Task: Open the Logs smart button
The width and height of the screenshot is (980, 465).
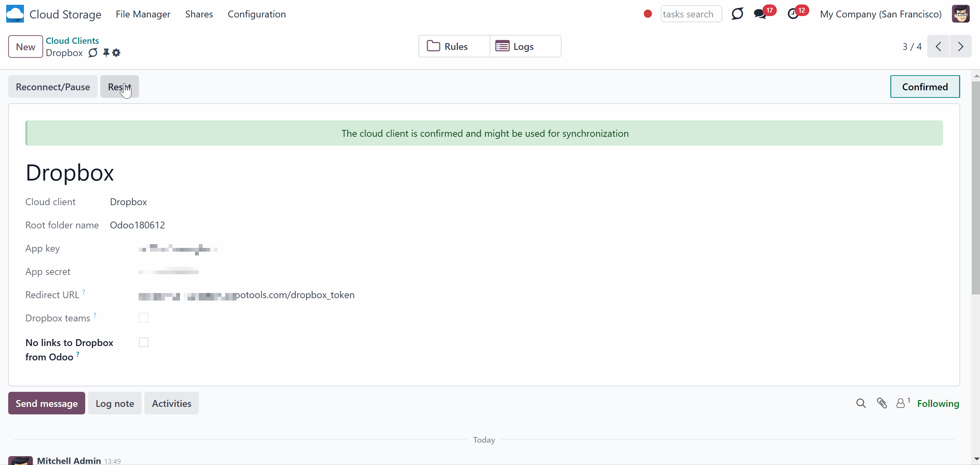Action: [525, 46]
